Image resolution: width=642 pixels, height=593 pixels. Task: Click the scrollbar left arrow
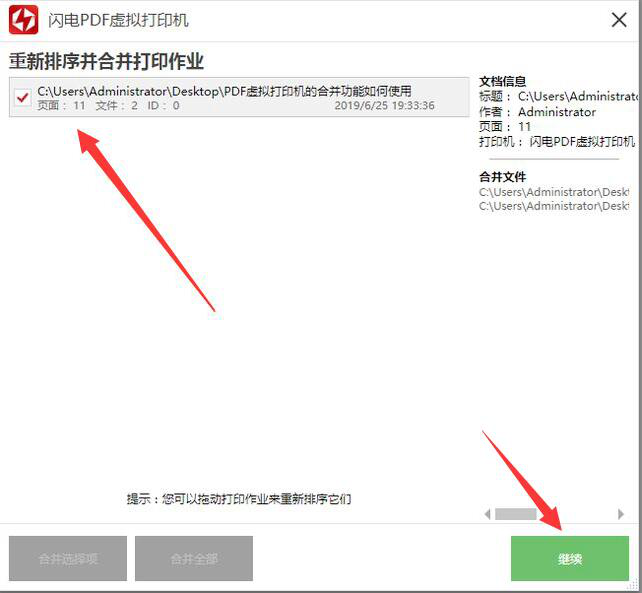point(487,514)
